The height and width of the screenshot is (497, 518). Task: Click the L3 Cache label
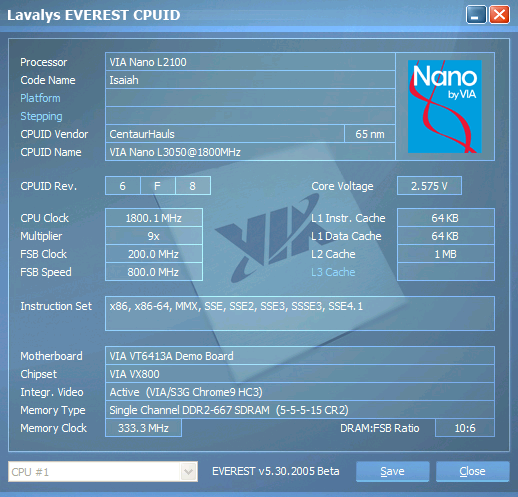point(333,272)
